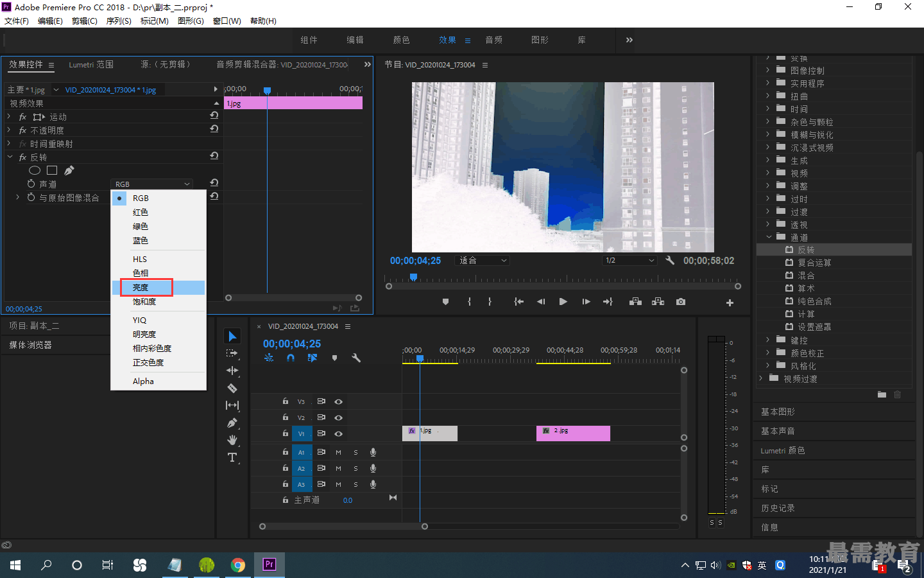Image resolution: width=924 pixels, height=578 pixels.
Task: Switch to Lumetri 范围 panel tab
Action: 91,64
